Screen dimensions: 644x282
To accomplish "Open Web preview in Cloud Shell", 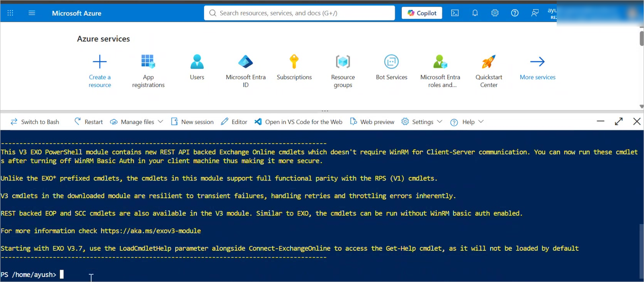I will (372, 121).
